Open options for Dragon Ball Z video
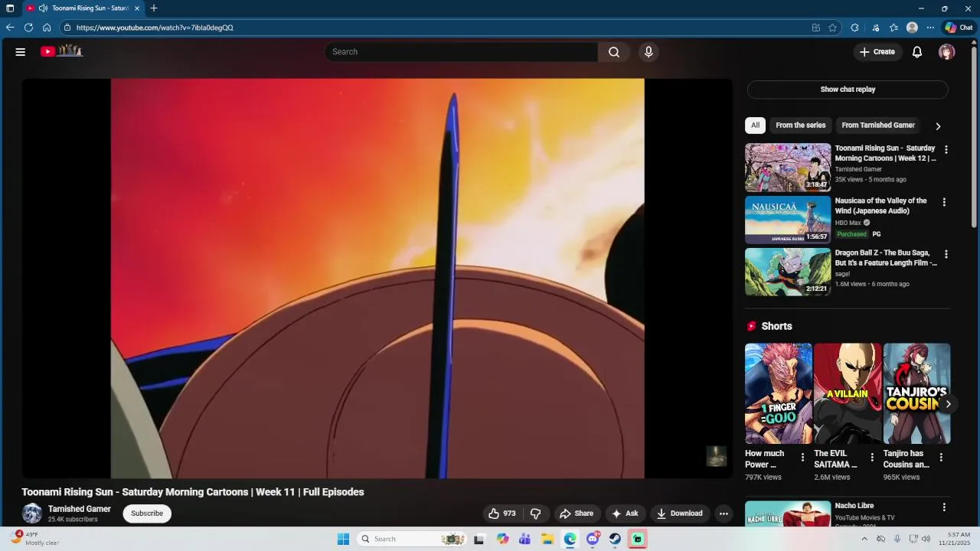 pyautogui.click(x=946, y=254)
